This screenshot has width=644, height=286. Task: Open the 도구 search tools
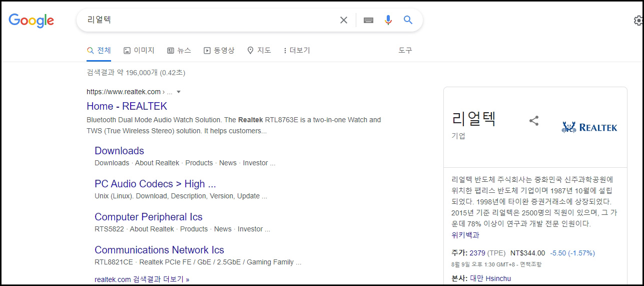[x=405, y=51]
